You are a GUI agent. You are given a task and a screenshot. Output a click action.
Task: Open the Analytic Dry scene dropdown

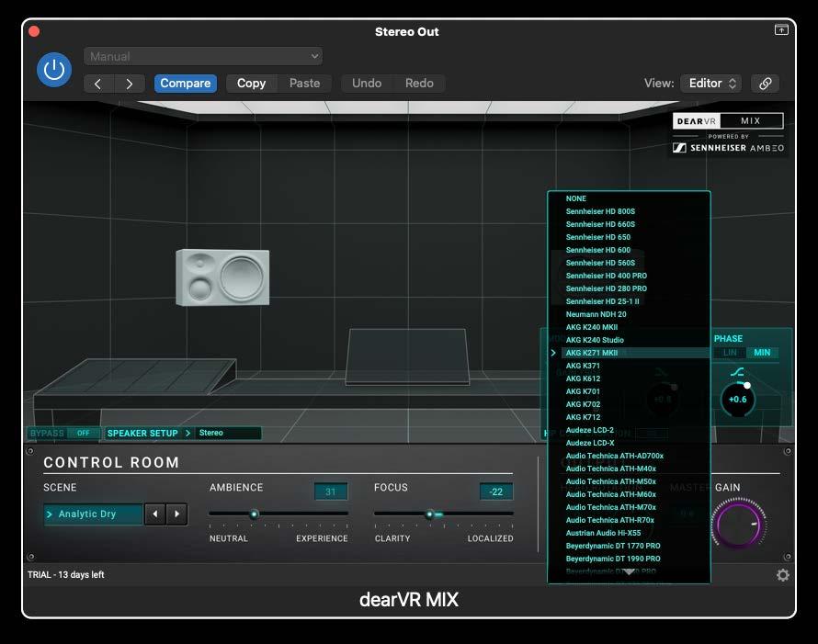coord(94,514)
